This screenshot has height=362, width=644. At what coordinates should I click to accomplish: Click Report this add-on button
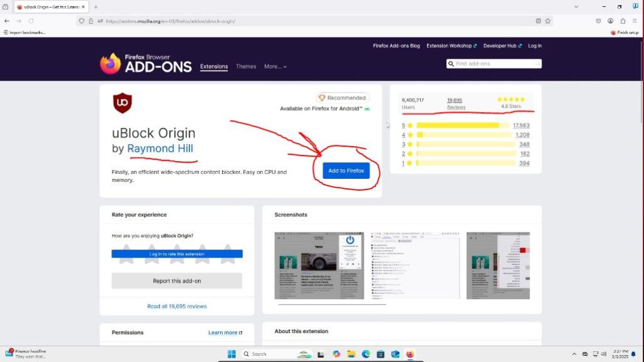point(177,281)
